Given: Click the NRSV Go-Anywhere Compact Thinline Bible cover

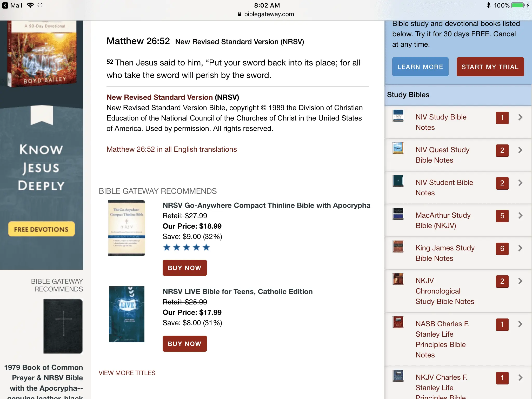Looking at the screenshot, I should [127, 228].
